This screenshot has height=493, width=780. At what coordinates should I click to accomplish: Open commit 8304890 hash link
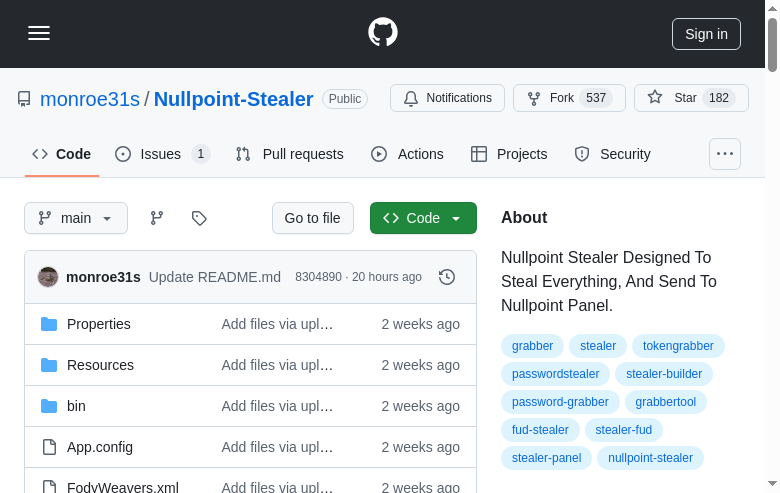(x=318, y=277)
